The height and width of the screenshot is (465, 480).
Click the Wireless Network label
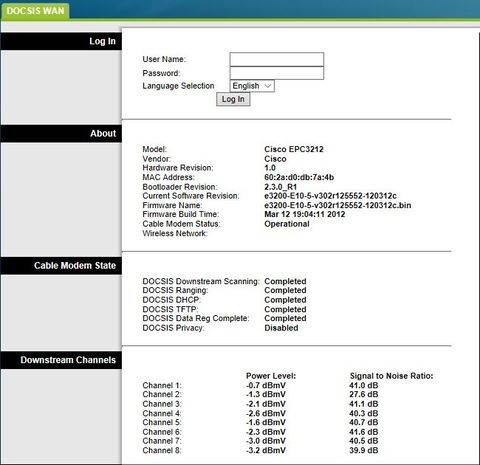pyautogui.click(x=175, y=233)
